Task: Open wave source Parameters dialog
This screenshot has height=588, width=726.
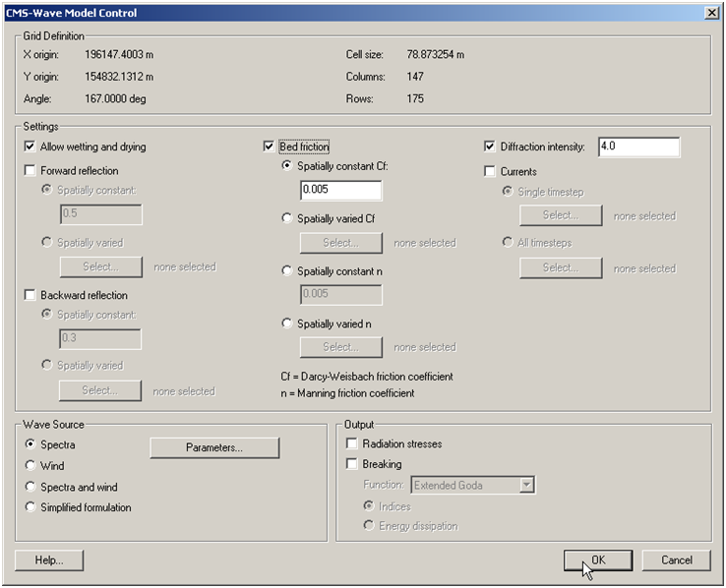Action: (214, 447)
